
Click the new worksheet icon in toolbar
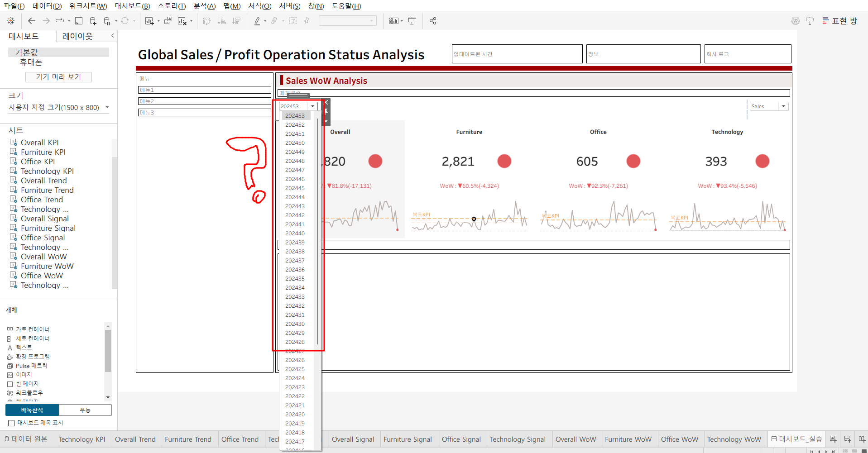click(149, 21)
